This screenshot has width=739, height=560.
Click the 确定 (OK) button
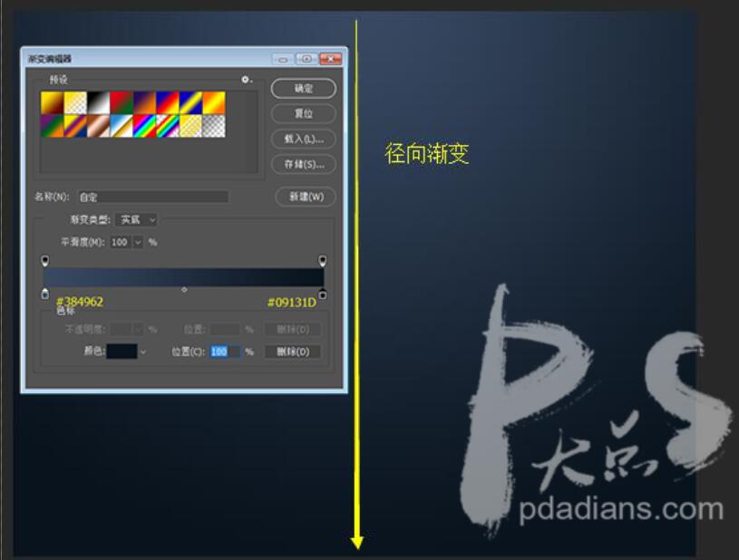click(x=303, y=89)
